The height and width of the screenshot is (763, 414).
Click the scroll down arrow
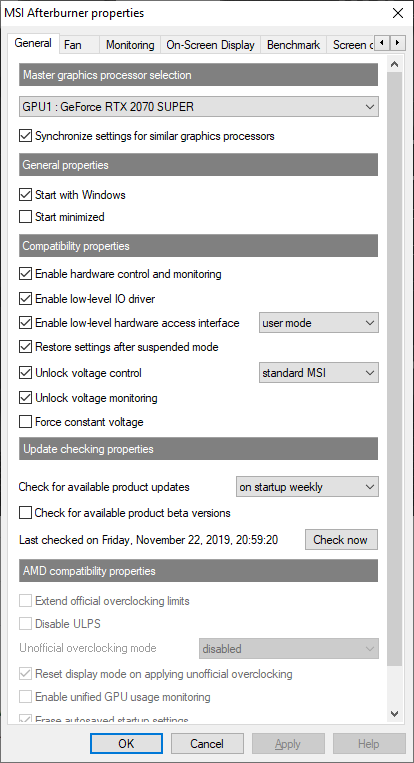click(395, 714)
